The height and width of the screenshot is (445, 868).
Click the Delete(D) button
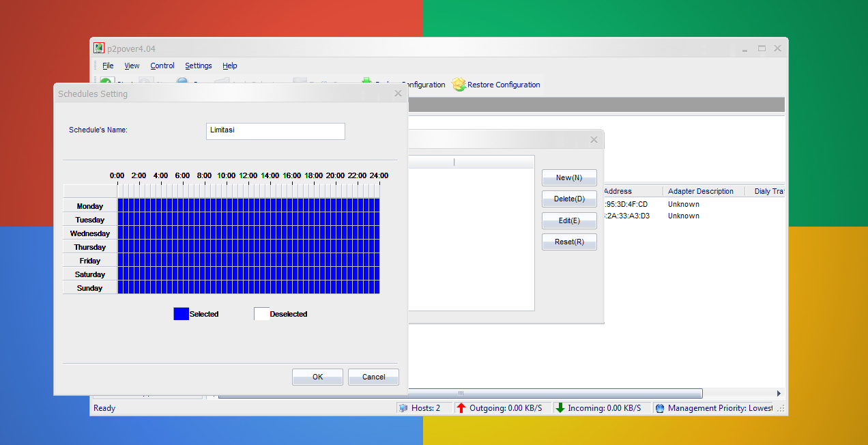click(x=569, y=199)
